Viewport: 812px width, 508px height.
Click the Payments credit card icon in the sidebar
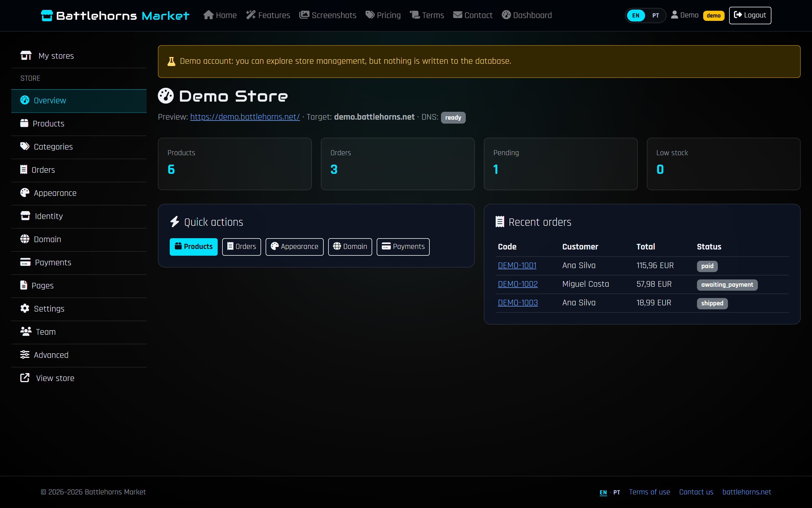point(25,262)
